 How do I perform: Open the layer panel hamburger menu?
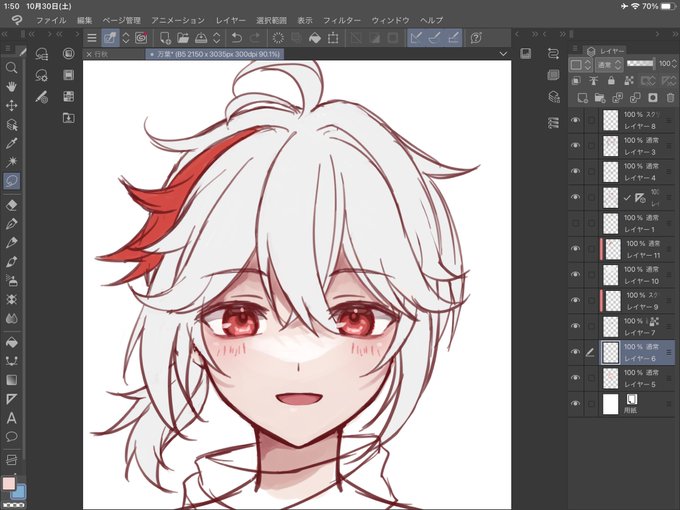click(x=575, y=49)
